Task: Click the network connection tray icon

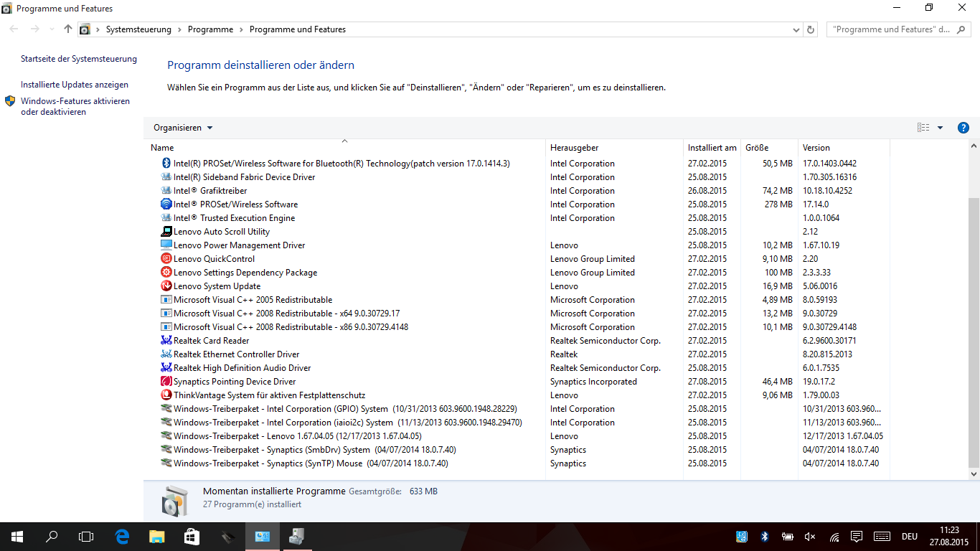Action: [x=834, y=536]
